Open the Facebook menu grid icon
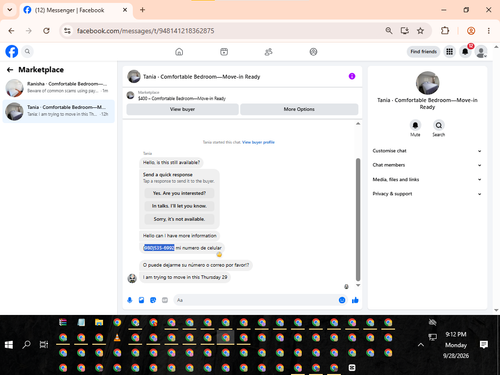The image size is (500, 375). pos(450,52)
